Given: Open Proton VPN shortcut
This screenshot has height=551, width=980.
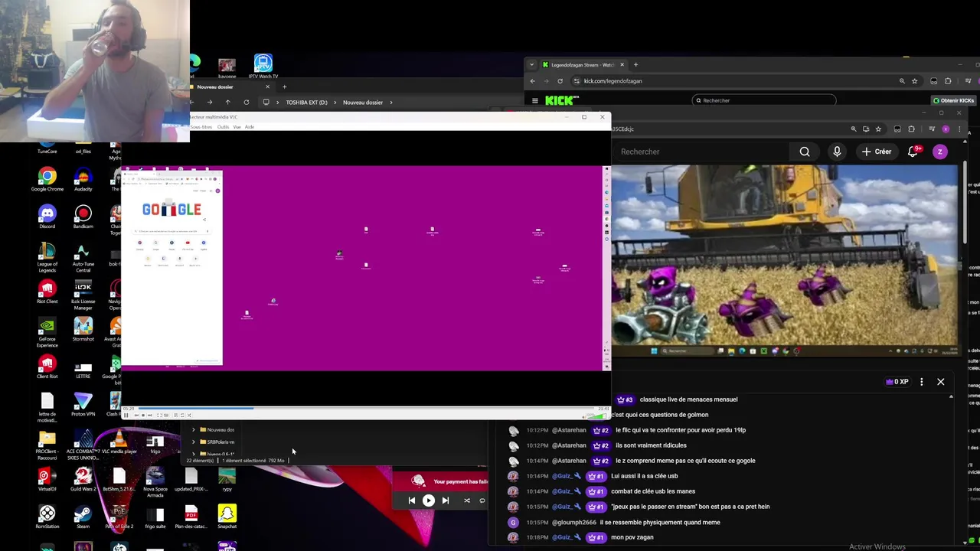Looking at the screenshot, I should tap(83, 405).
